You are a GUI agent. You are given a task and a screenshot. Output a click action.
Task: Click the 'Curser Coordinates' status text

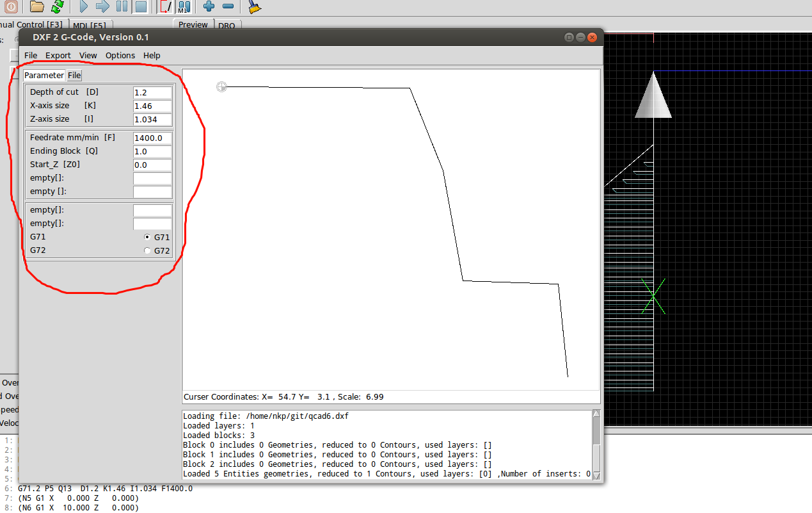283,397
